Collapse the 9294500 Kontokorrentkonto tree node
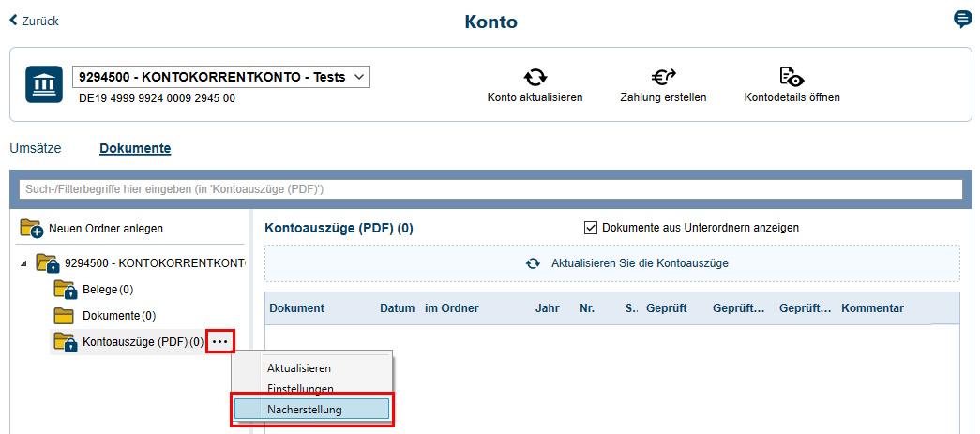This screenshot has height=434, width=980. pyautogui.click(x=23, y=263)
